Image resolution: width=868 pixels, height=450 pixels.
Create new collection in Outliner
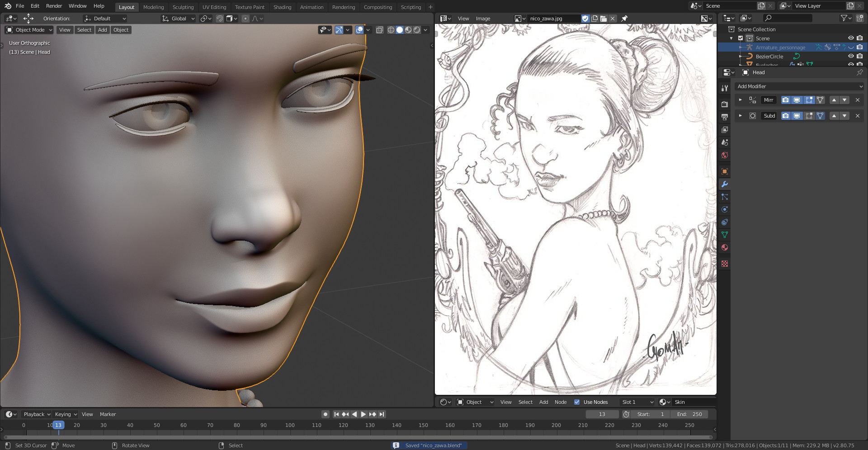point(859,18)
